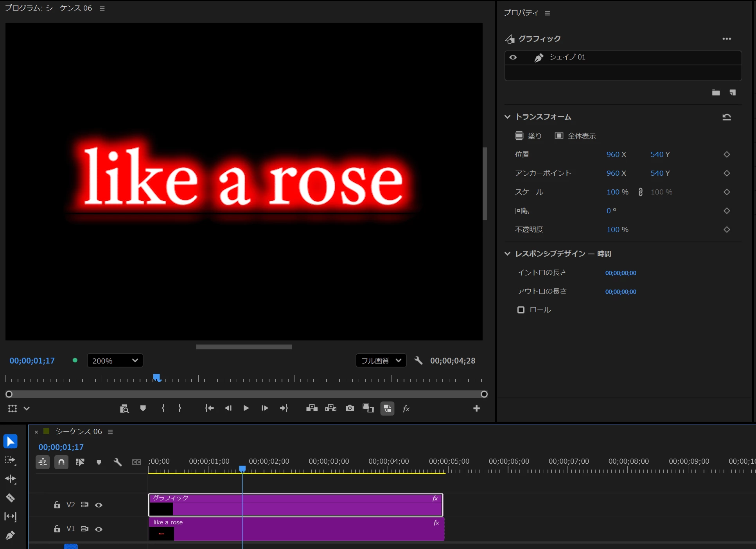Step forward one frame
The width and height of the screenshot is (756, 549).
click(x=265, y=409)
